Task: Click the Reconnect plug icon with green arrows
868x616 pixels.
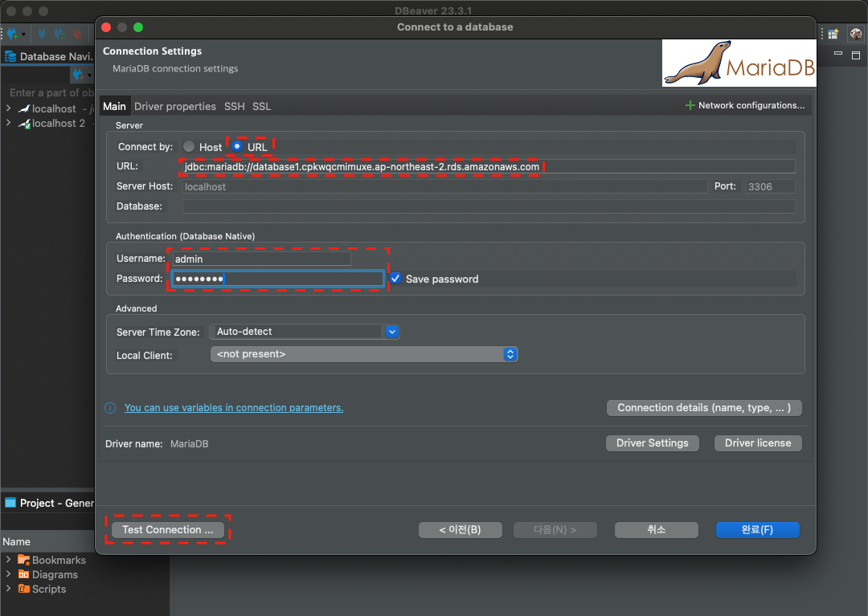Action: [59, 34]
